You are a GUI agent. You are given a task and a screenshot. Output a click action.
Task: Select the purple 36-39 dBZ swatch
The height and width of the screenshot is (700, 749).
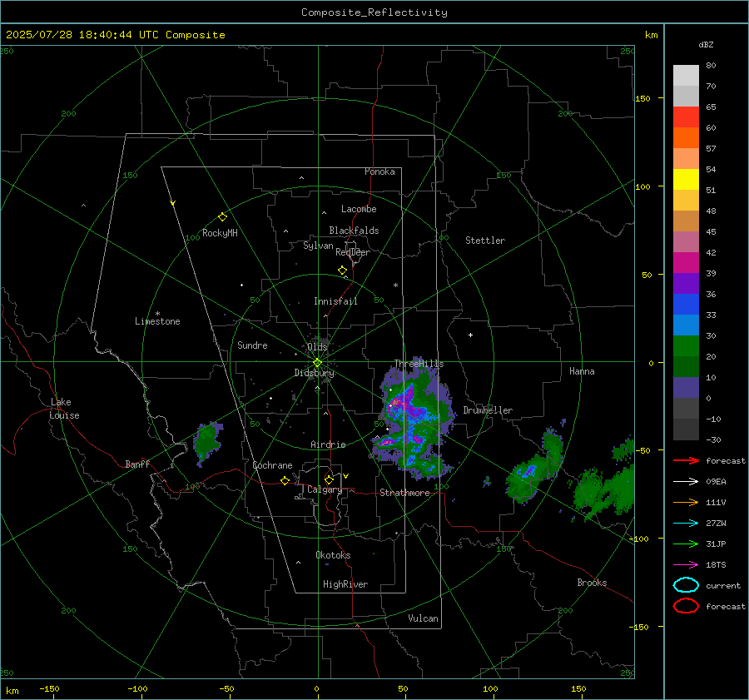tap(686, 283)
